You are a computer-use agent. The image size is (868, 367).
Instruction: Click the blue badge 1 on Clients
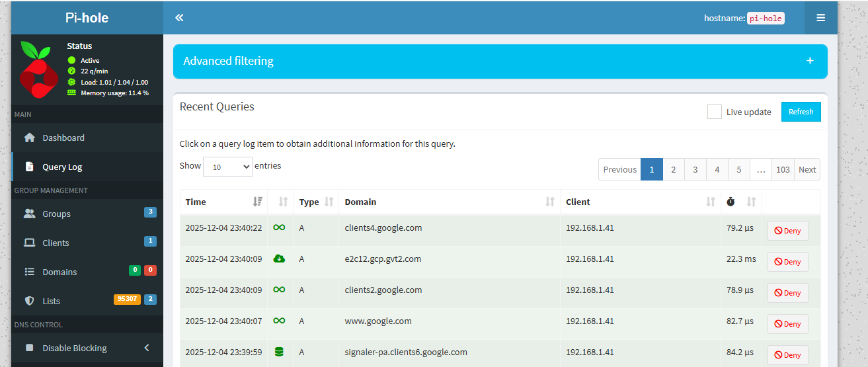pos(150,241)
